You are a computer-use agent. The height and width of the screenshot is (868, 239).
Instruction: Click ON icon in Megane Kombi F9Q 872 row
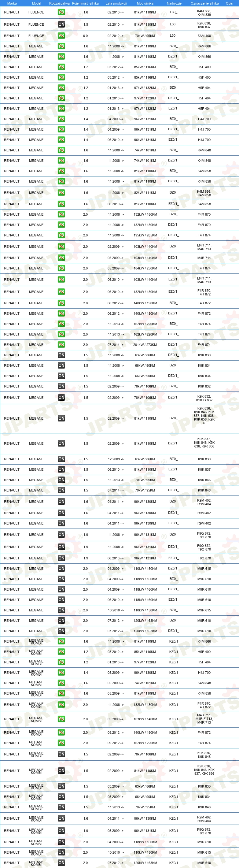[61, 831]
